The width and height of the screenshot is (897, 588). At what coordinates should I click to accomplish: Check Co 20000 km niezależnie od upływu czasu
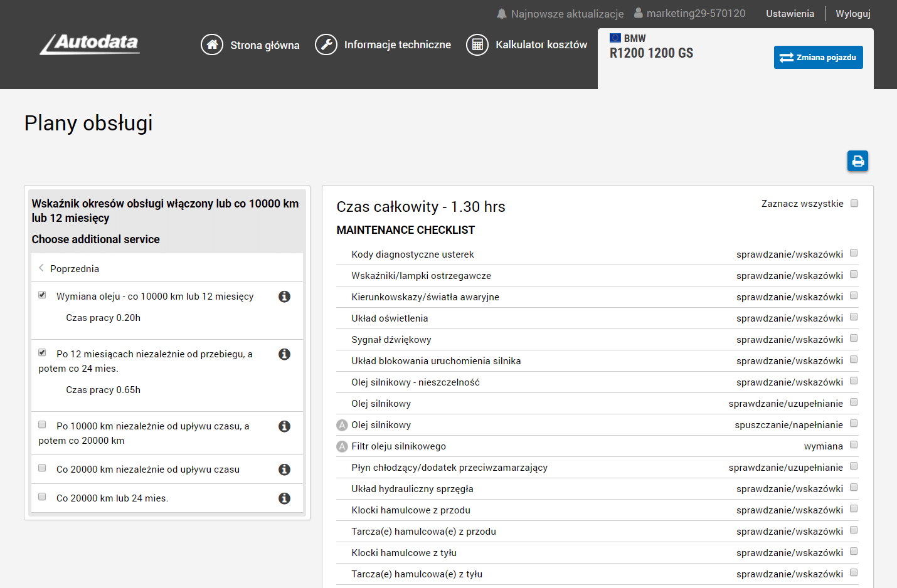(42, 468)
